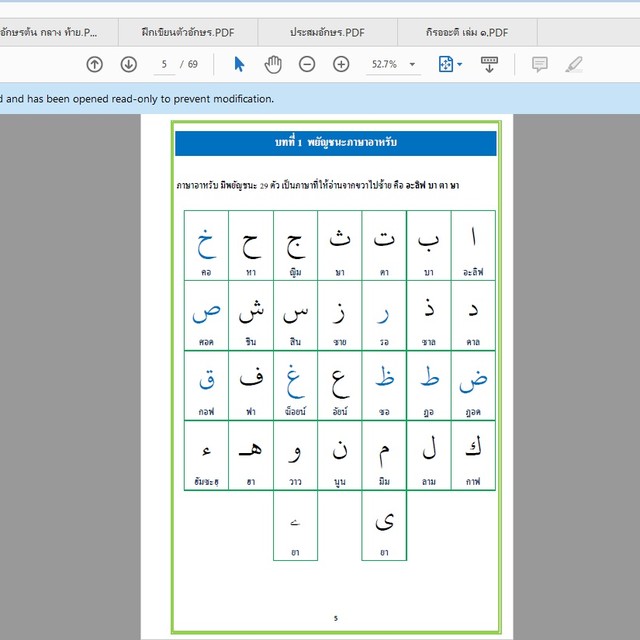Expand the fit page options arrow
640x640 pixels.
pyautogui.click(x=460, y=64)
